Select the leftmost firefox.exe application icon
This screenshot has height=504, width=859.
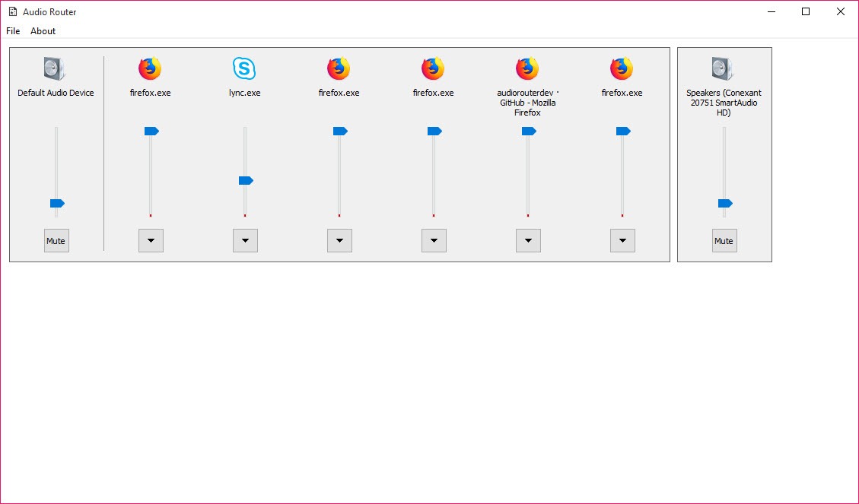click(x=150, y=69)
